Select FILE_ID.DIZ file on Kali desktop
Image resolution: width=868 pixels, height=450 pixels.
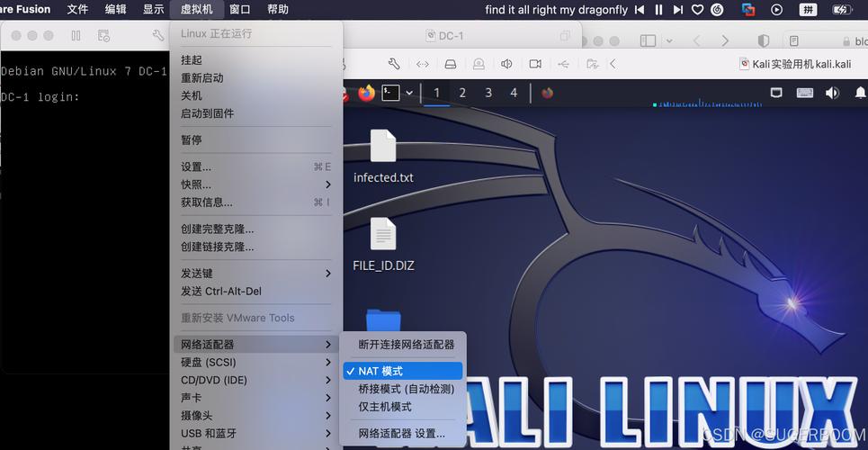(383, 245)
